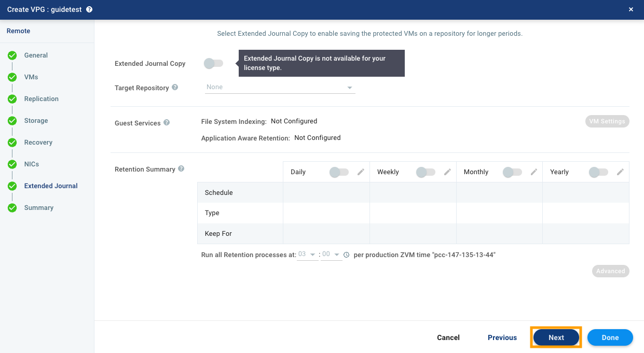Viewport: 644px width, 353px height.
Task: Enable the Monthly retention toggle
Action: 512,172
